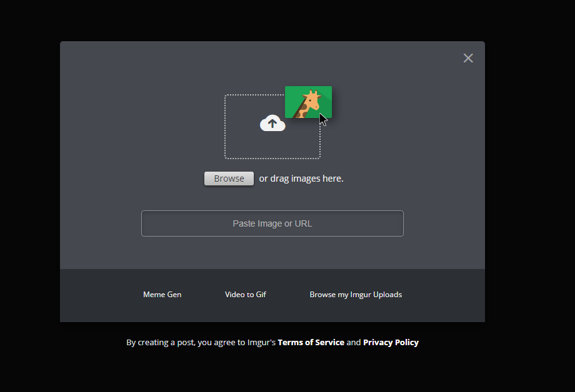
Task: Focus the Paste Image or URL field
Action: click(x=272, y=223)
